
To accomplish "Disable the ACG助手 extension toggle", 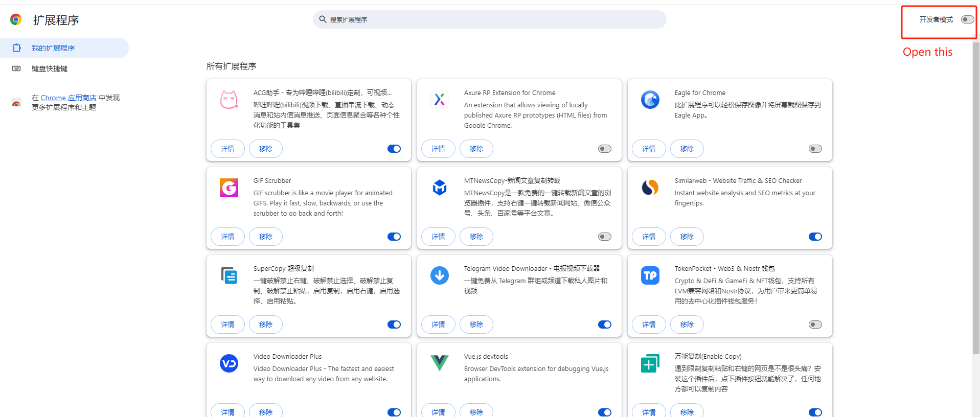I will (x=394, y=149).
